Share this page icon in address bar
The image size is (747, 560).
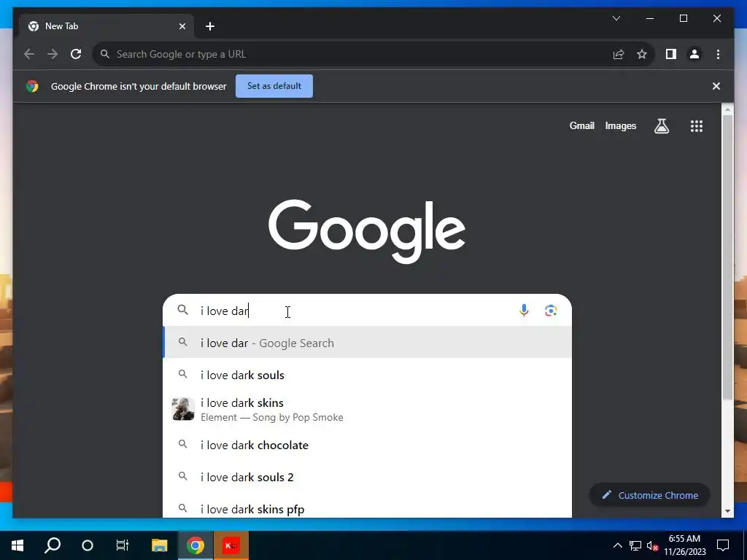coord(619,54)
